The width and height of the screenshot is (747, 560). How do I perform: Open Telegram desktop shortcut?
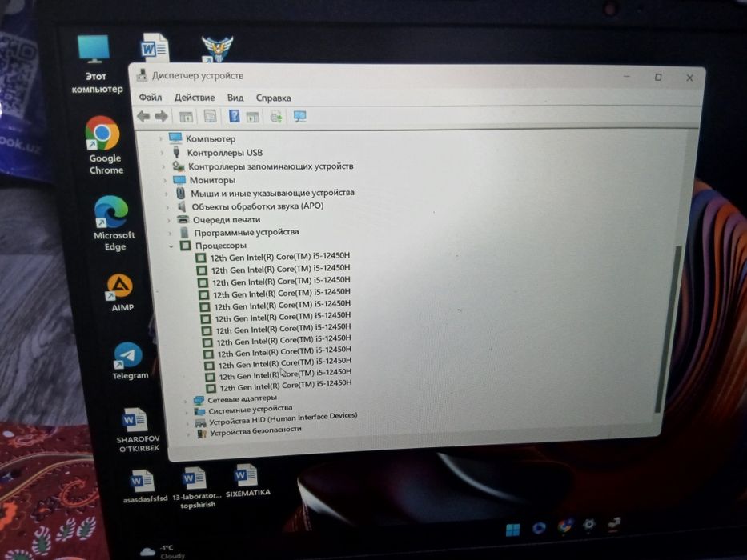point(129,361)
